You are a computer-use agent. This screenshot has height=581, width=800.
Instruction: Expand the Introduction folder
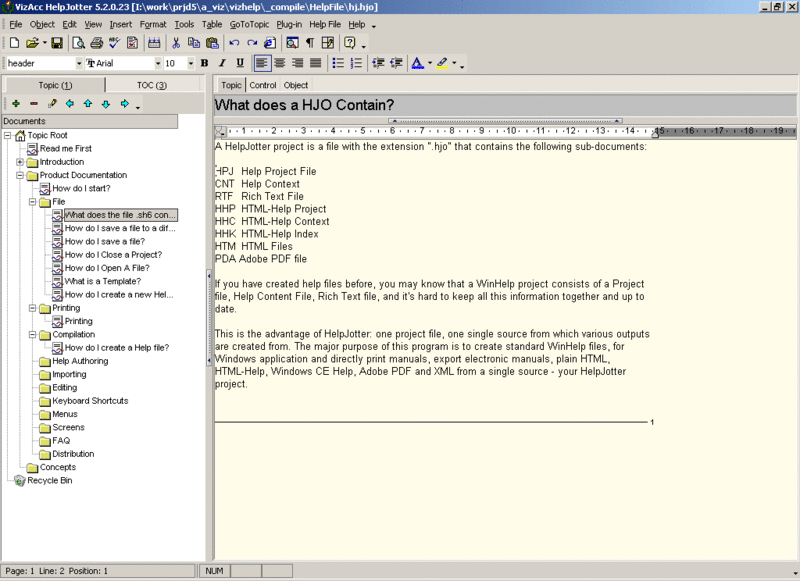coord(20,162)
